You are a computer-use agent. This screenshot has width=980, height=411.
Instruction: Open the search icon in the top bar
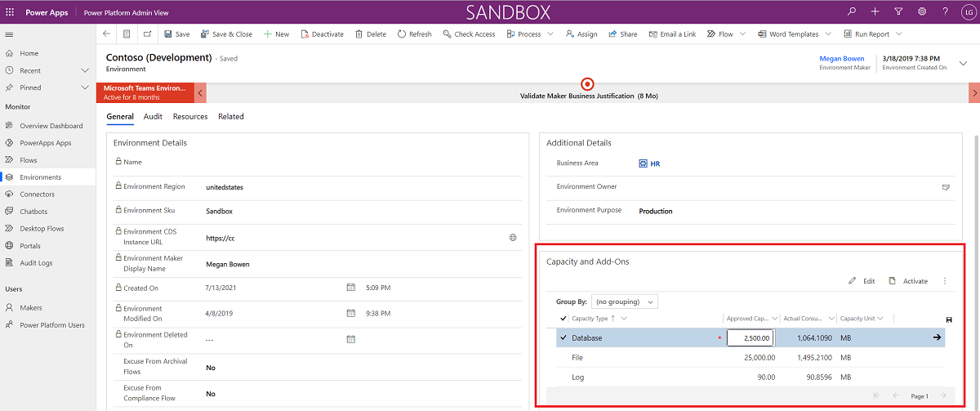852,11
